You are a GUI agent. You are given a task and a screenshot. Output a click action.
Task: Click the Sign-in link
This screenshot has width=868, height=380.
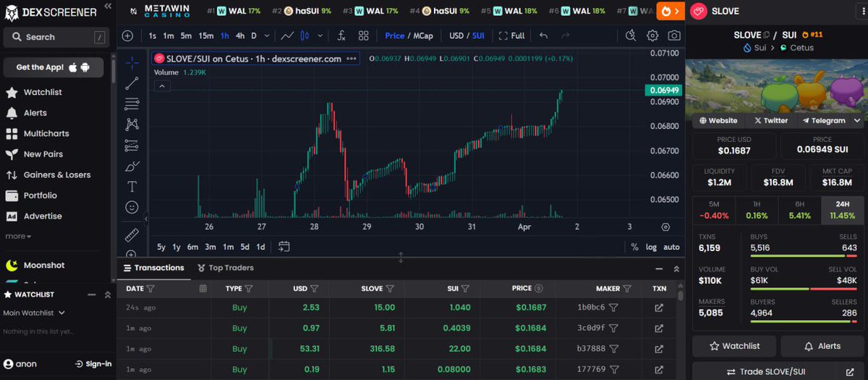click(x=93, y=364)
